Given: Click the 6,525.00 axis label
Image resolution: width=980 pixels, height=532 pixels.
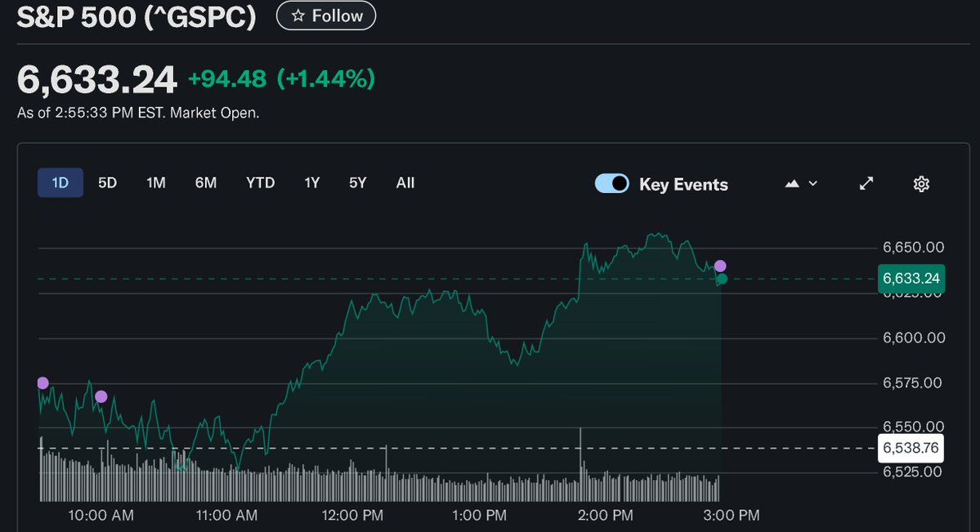Looking at the screenshot, I should click(x=912, y=472).
